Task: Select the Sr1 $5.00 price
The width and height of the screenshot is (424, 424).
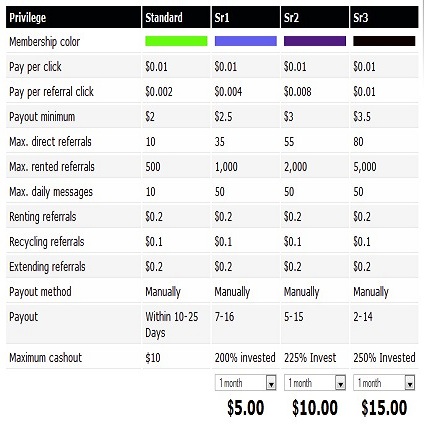Action: (246, 408)
